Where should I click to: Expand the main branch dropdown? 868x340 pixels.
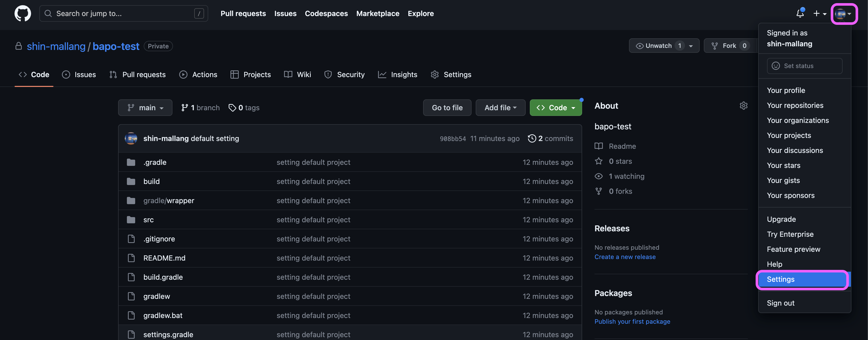tap(145, 108)
